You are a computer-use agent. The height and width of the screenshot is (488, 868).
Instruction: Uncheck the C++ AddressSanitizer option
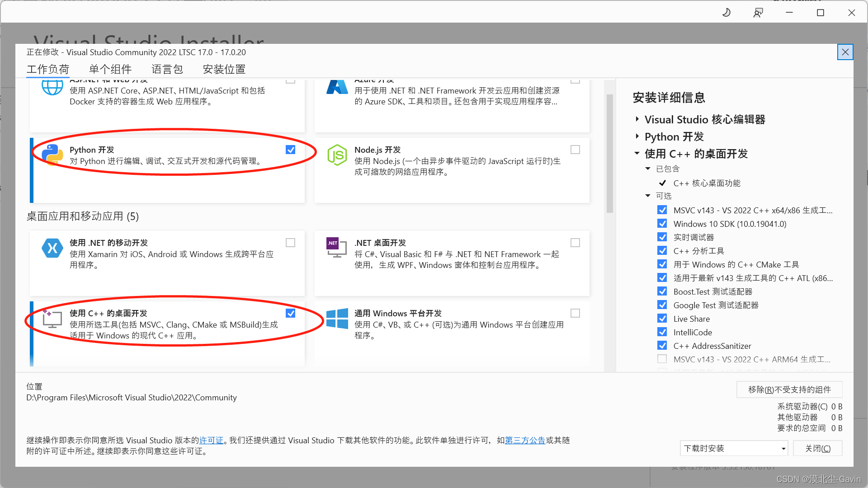[x=662, y=346]
